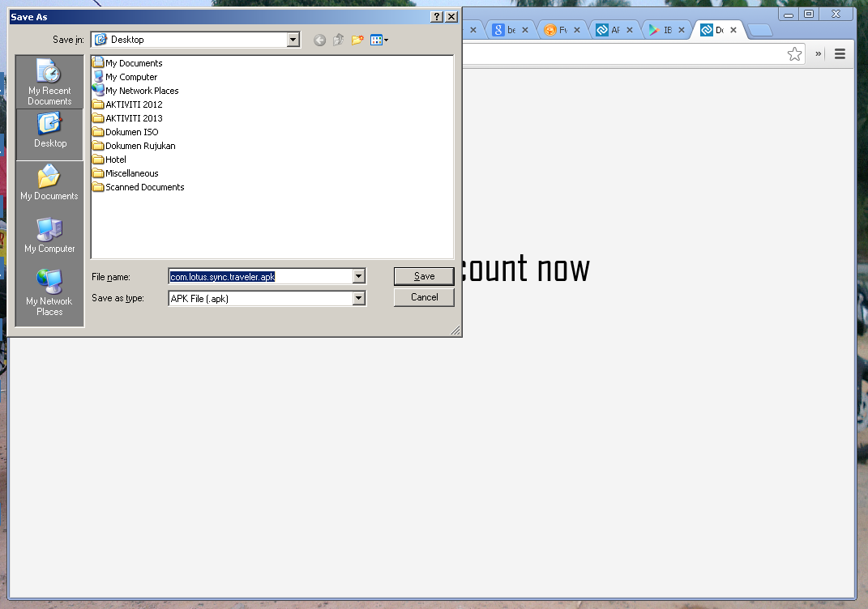This screenshot has height=609, width=868.
Task: Close the Save As dialog
Action: coord(451,16)
